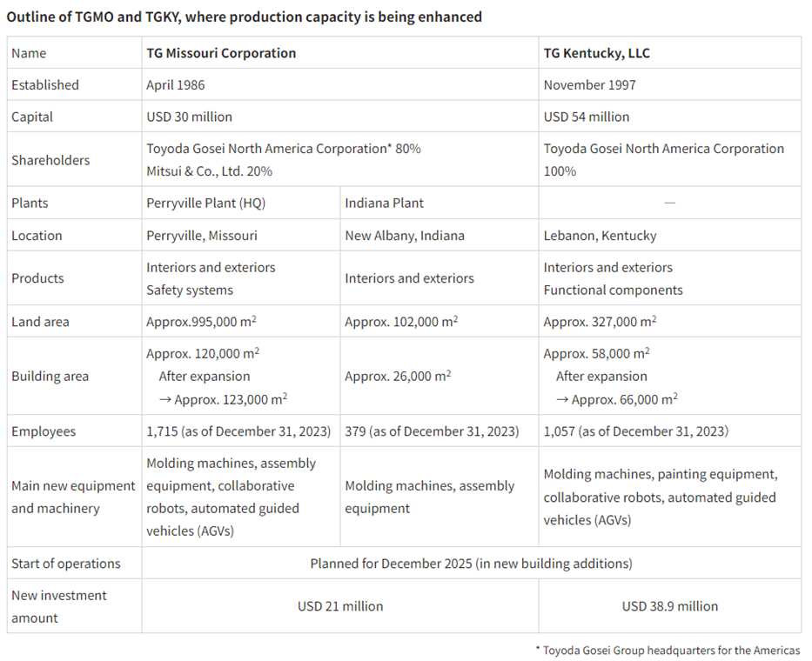Click the Toyoda Gosei Group headquarters footnote
This screenshot has height=661, width=812.
(667, 650)
